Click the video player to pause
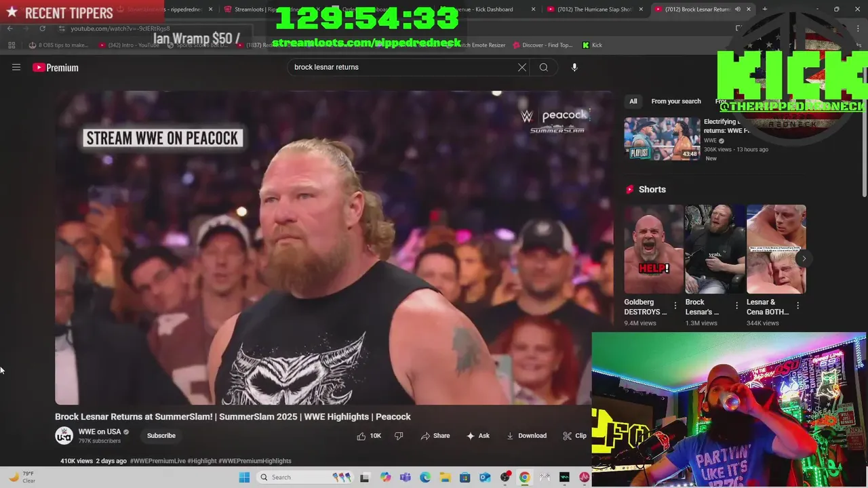The height and width of the screenshot is (488, 868). pyautogui.click(x=334, y=247)
